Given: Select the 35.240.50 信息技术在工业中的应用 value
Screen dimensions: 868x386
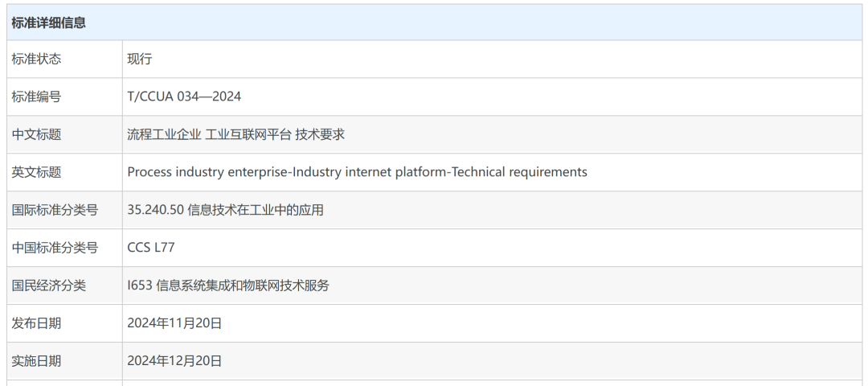Looking at the screenshot, I should tap(225, 210).
